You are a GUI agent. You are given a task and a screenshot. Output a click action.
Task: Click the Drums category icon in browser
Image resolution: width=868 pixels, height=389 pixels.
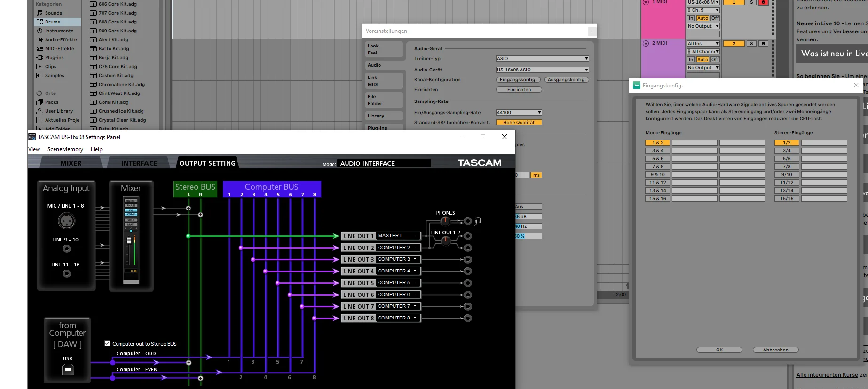(x=39, y=22)
